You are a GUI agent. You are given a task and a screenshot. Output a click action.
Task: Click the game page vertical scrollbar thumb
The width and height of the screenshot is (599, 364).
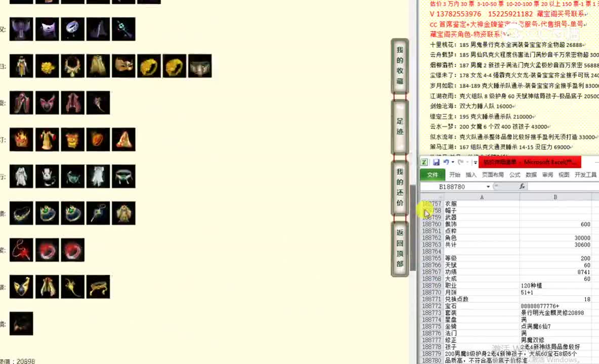click(413, 228)
